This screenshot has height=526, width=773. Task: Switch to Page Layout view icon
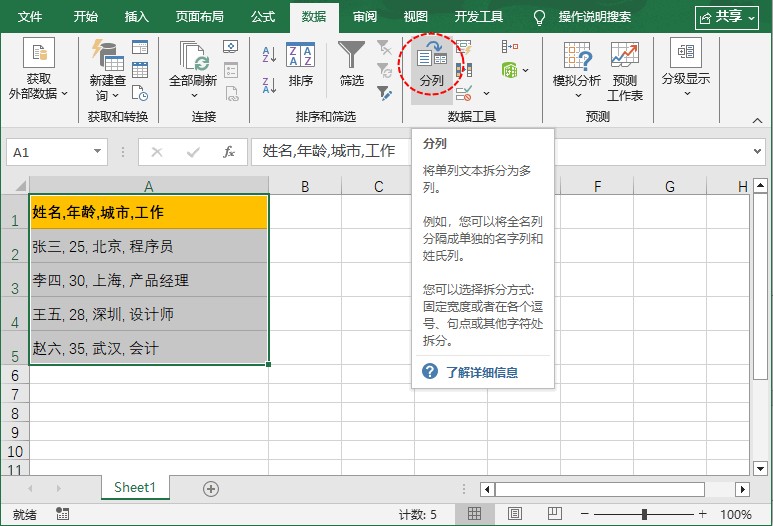tap(515, 514)
